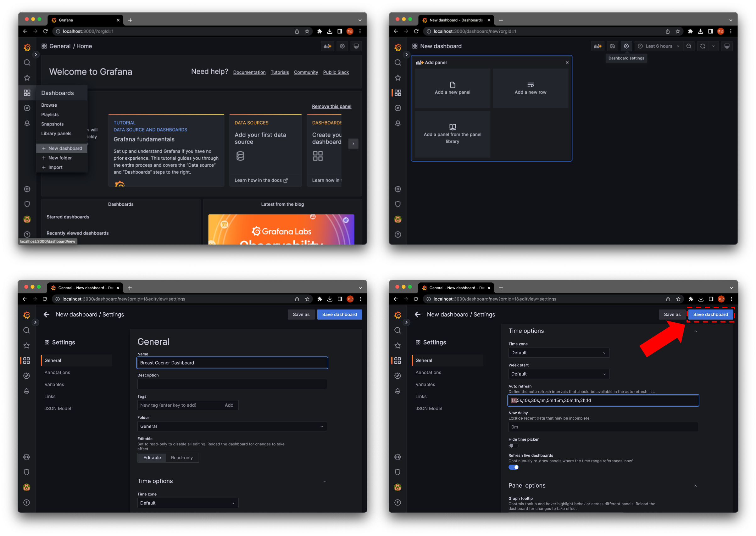
Task: Select Library panels in Dashboards menu
Action: pyautogui.click(x=56, y=133)
